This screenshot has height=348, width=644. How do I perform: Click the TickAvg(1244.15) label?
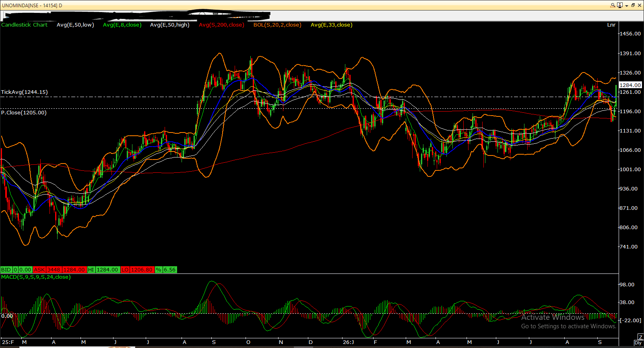tap(24, 92)
